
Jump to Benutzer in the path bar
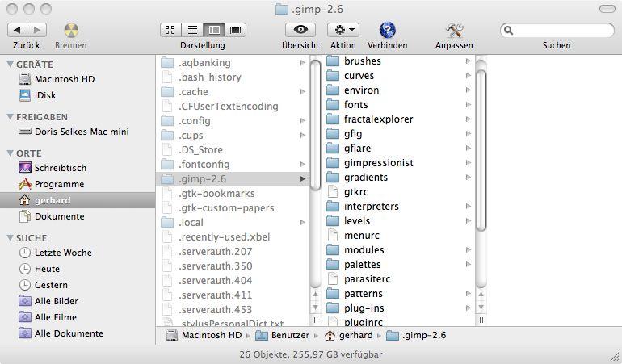click(x=283, y=335)
